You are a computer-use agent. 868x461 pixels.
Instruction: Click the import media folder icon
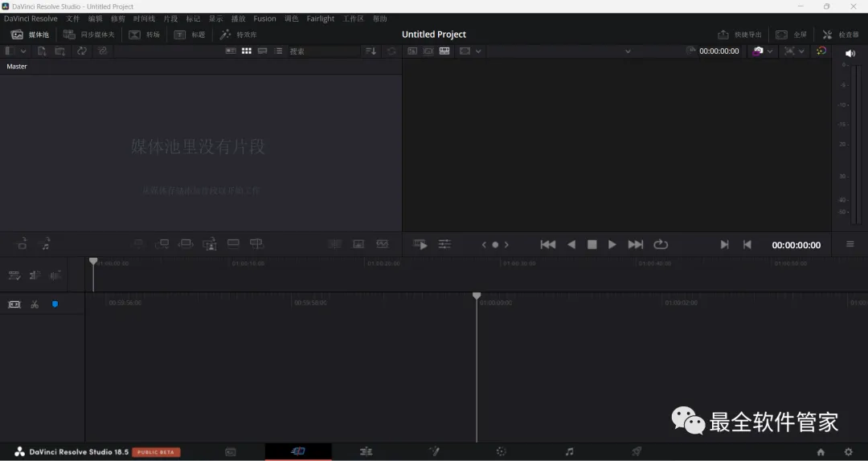pyautogui.click(x=59, y=51)
